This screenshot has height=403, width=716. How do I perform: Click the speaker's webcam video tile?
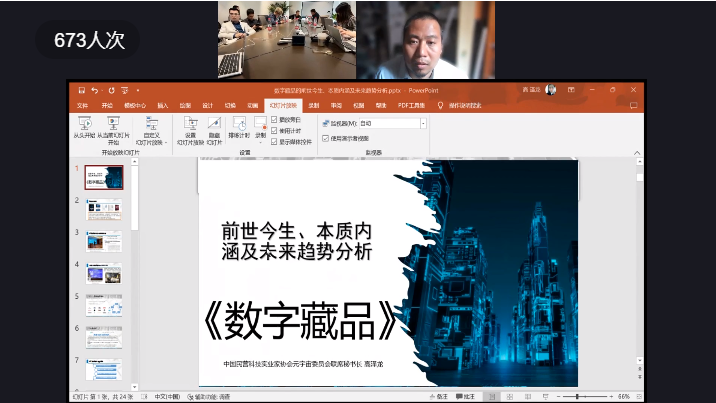point(426,40)
